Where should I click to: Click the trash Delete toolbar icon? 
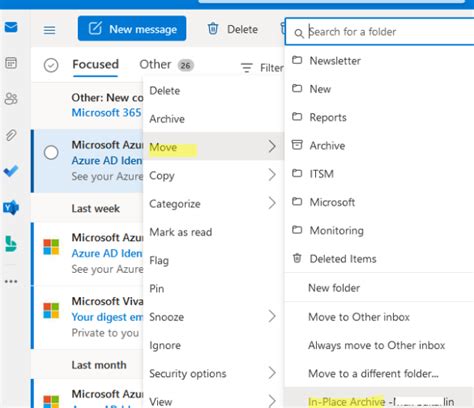click(213, 29)
